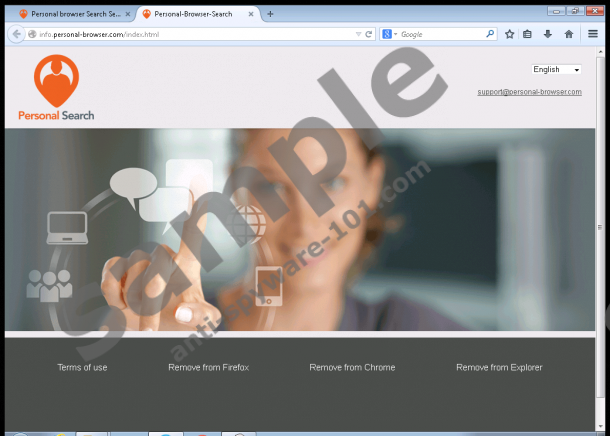Click the Firefox back arrow button
This screenshot has width=610, height=436.
[x=16, y=34]
